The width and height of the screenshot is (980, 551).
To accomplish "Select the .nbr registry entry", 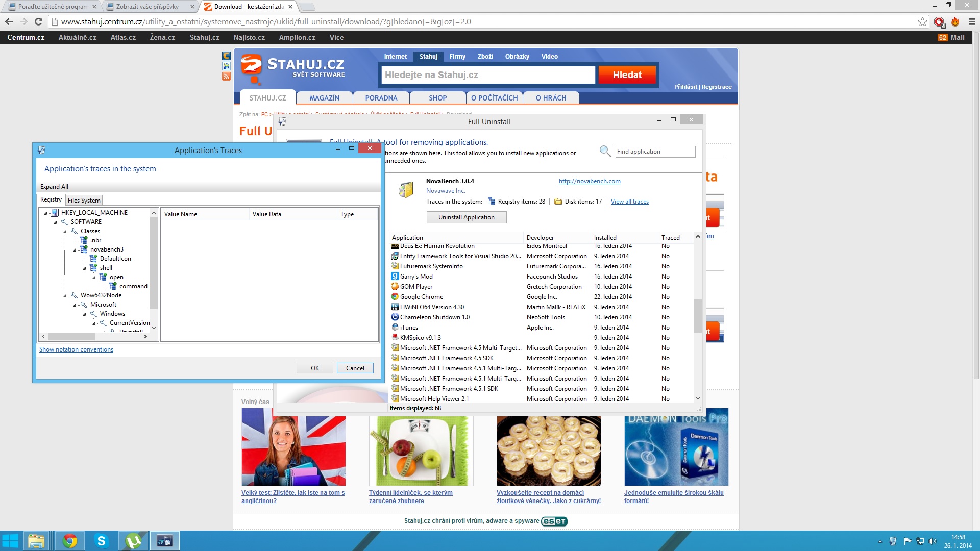I will click(x=95, y=240).
